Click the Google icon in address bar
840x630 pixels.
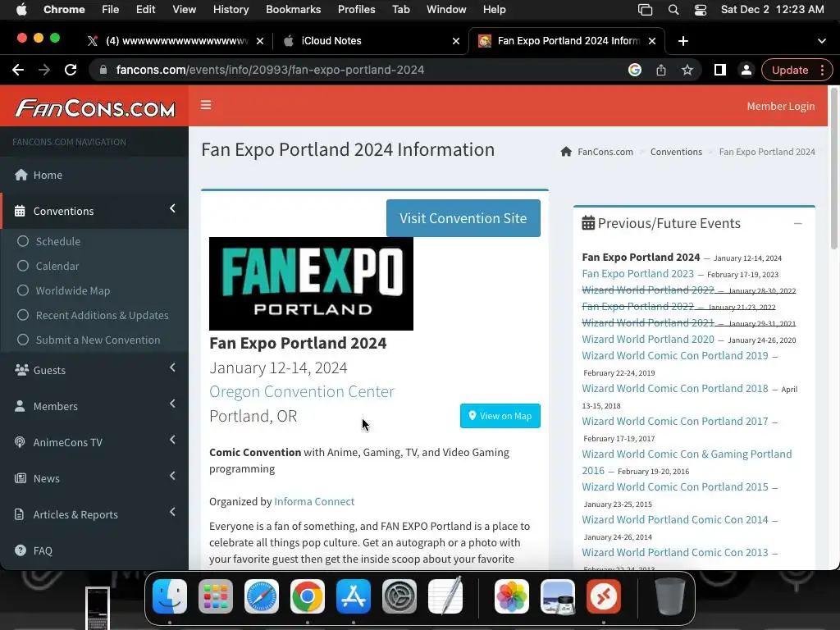(635, 70)
